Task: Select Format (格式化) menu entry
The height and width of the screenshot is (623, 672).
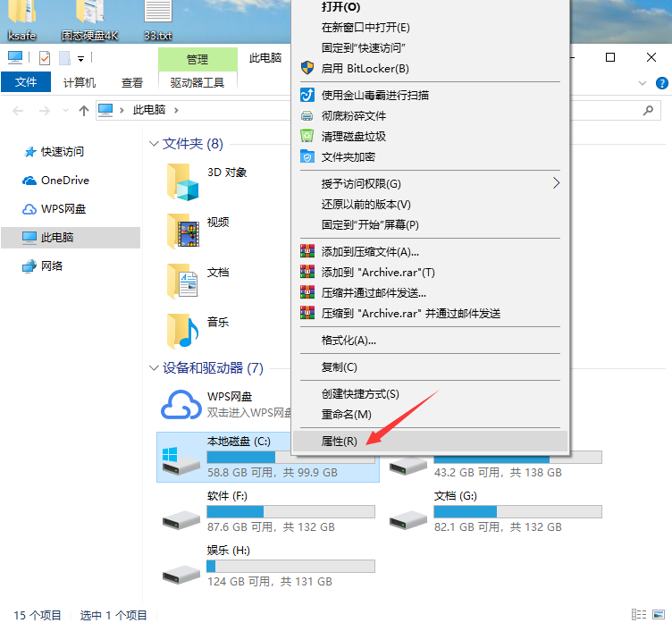Action: point(349,341)
